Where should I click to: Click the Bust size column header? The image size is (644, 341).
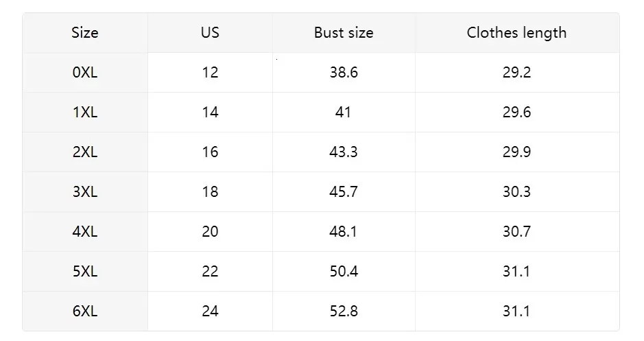point(344,32)
